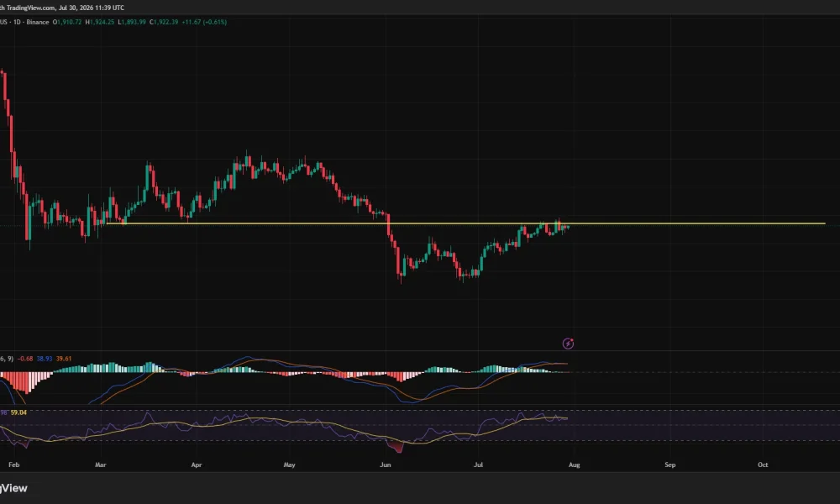Click the +11.67 (+0.61%) change value
Screen dimensions: 840x504
pyautogui.click(x=204, y=22)
